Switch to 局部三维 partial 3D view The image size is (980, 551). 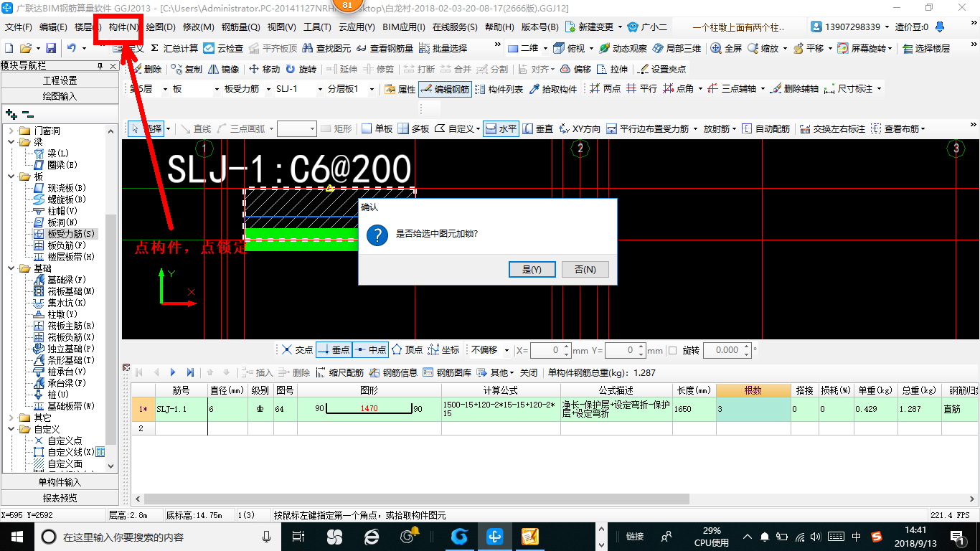click(x=677, y=48)
